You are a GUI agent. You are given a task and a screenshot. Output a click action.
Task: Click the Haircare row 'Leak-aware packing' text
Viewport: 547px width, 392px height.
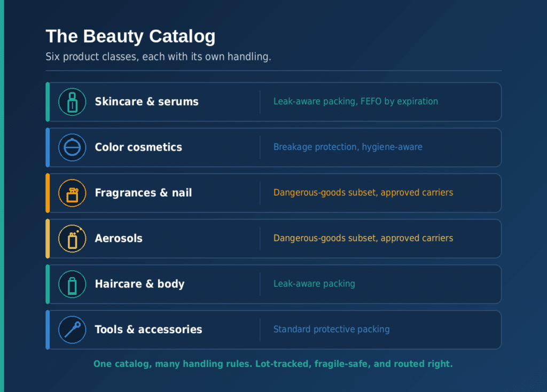(x=314, y=284)
